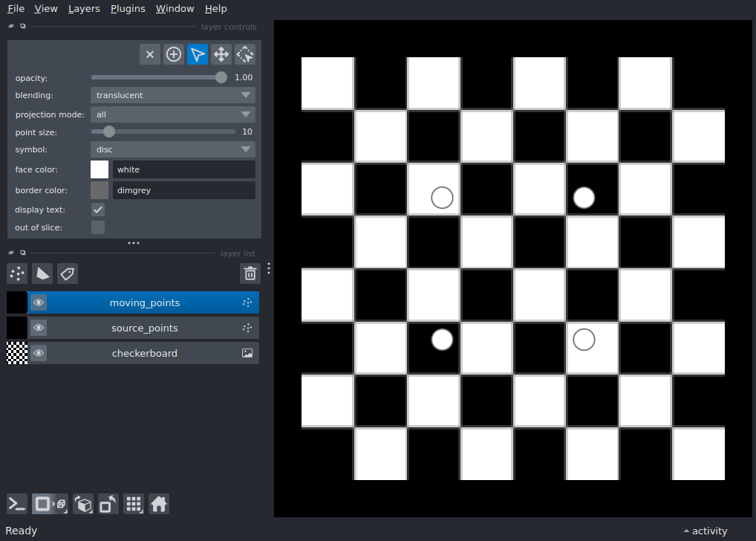Hide the moving_points layer
756x541 pixels.
coord(39,302)
